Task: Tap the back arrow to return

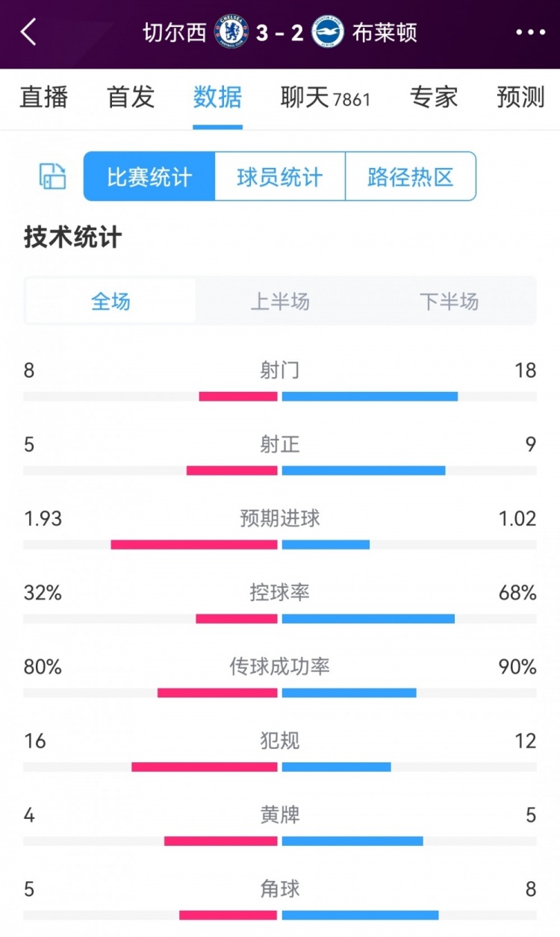Action: click(28, 32)
